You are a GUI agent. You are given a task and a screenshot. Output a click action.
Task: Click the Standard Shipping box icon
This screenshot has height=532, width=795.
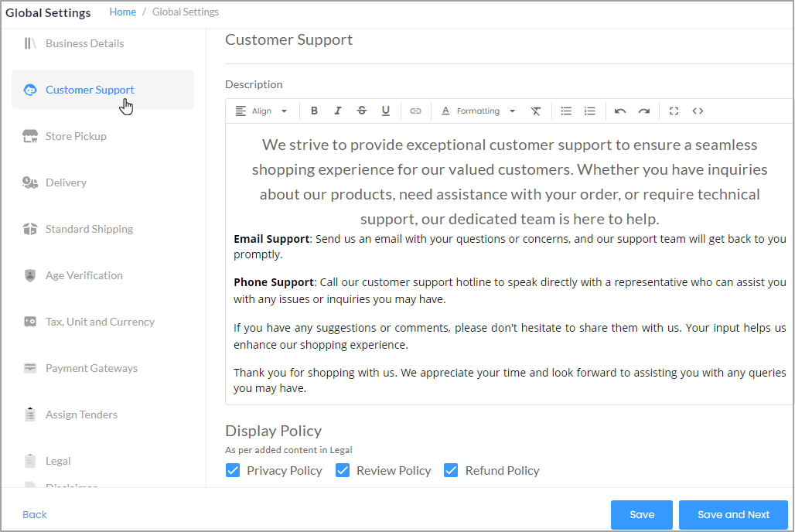click(30, 229)
